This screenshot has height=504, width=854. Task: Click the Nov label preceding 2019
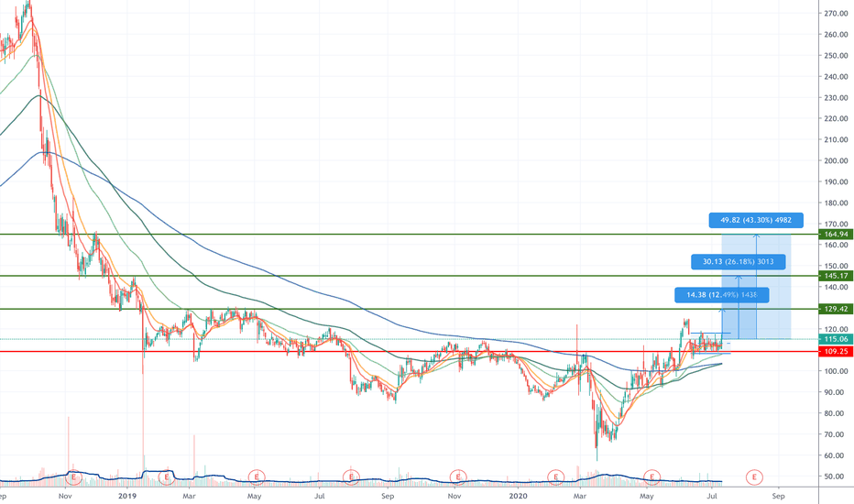click(65, 496)
